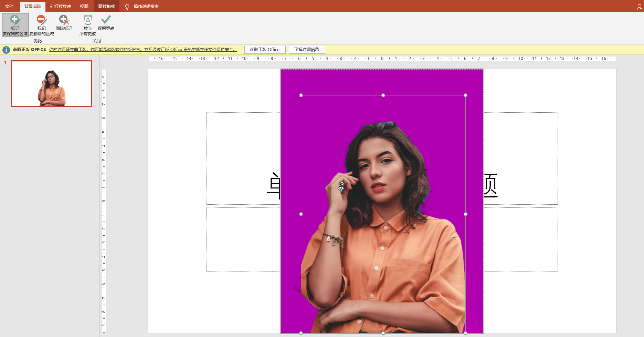Choose the Delete Mark (删除标记) tool
This screenshot has width=644, height=337.
click(64, 23)
